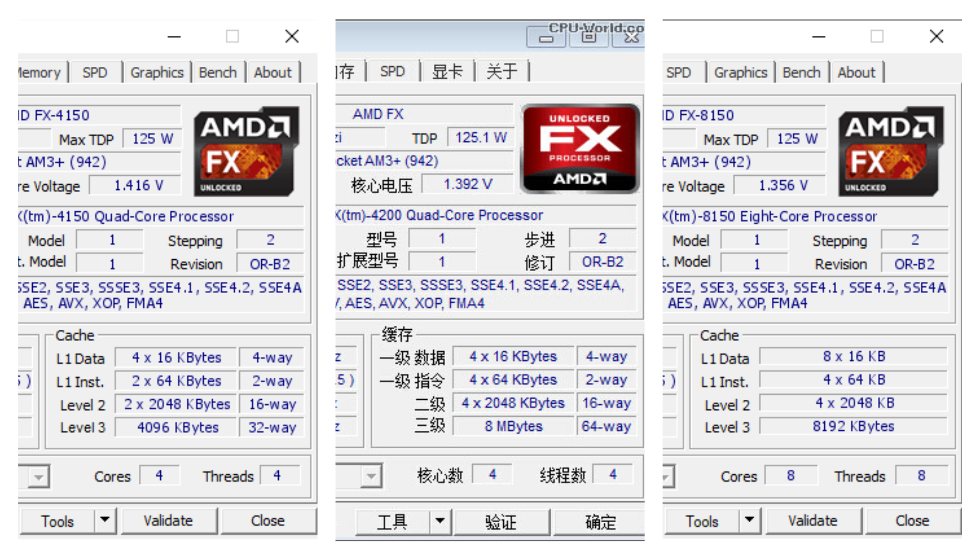Click the 工具 button
This screenshot has width=980, height=559.
point(392,522)
